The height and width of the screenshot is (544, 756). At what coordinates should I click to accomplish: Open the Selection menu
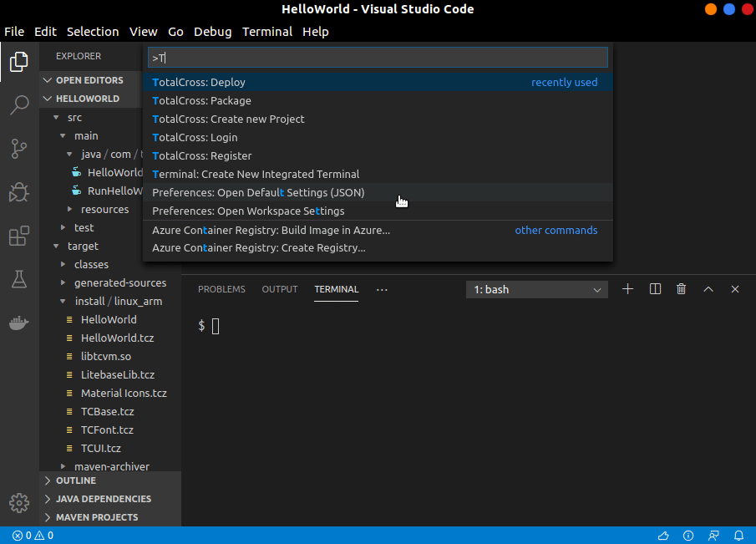coord(93,32)
